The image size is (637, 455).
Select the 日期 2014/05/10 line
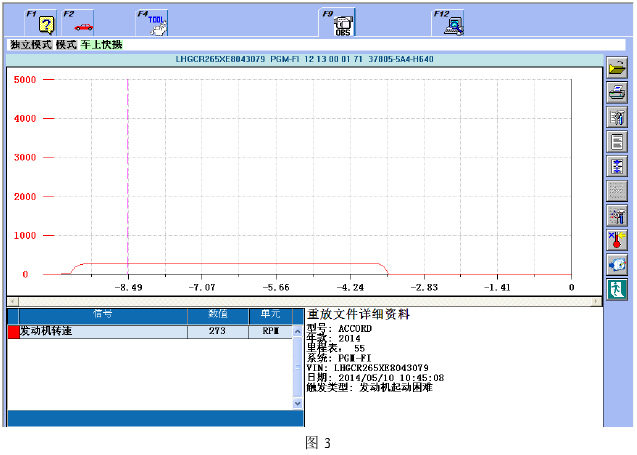point(375,378)
